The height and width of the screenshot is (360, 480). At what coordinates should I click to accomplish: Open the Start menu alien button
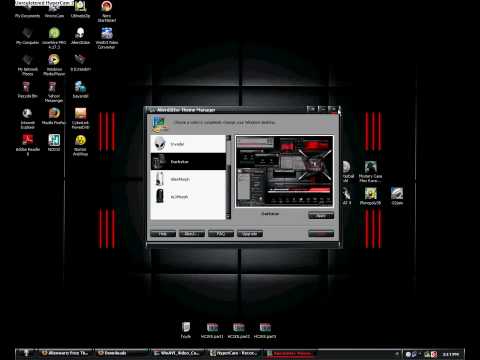(x=27, y=353)
